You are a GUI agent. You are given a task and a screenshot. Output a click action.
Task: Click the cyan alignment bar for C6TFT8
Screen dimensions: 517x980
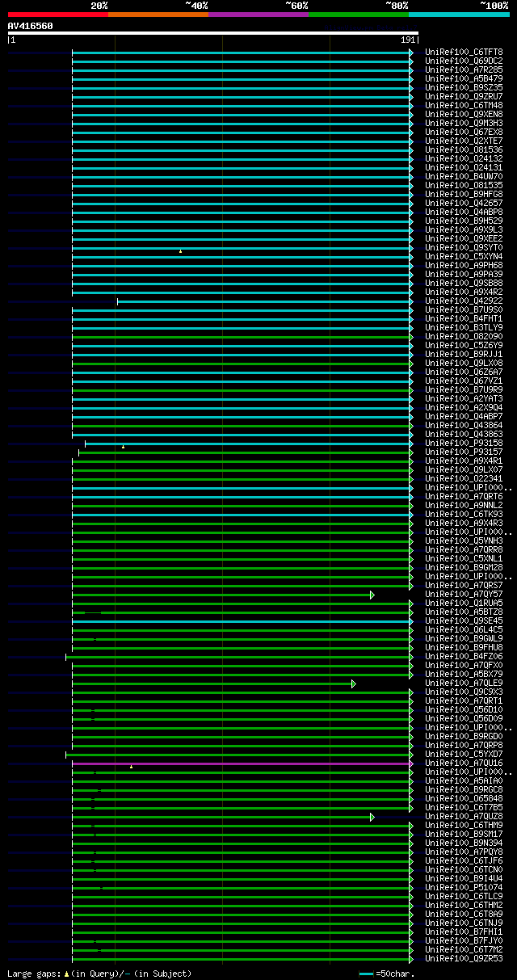pos(241,53)
